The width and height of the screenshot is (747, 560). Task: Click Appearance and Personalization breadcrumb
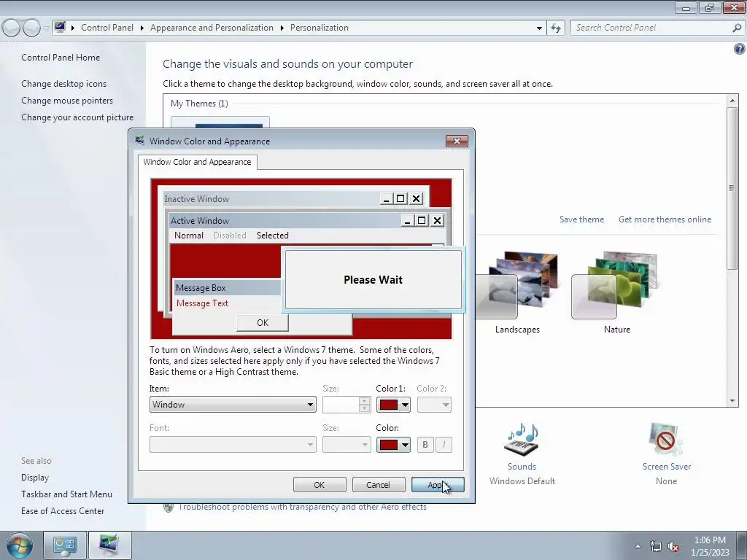click(212, 28)
